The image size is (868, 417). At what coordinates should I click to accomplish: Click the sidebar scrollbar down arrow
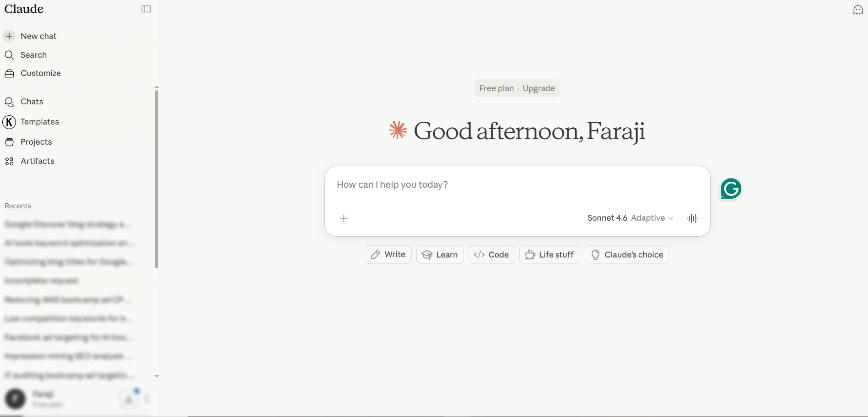(x=156, y=376)
